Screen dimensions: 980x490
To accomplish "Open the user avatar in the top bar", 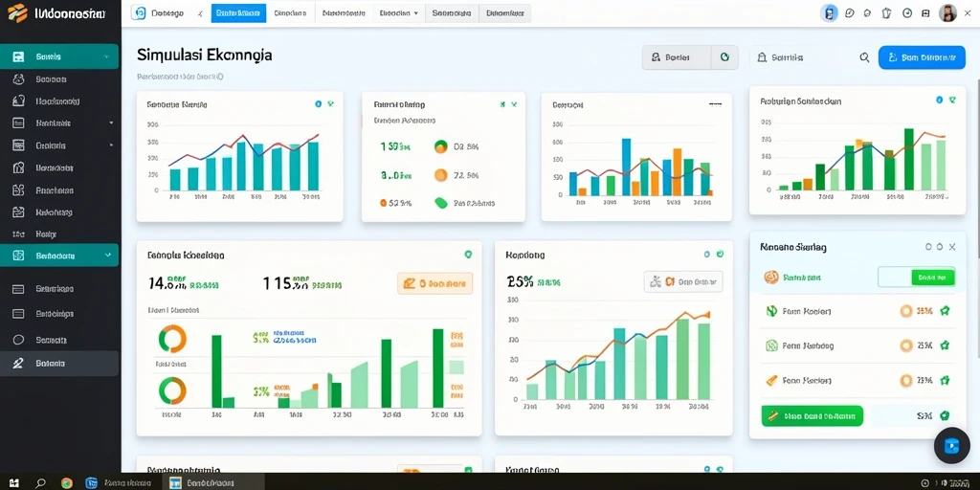I will pos(947,13).
